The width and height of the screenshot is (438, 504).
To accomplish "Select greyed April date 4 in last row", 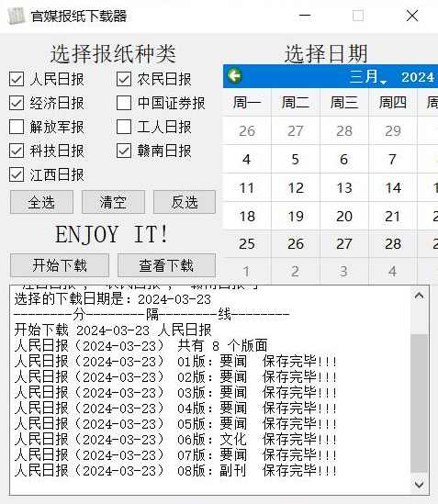I will (x=393, y=272).
